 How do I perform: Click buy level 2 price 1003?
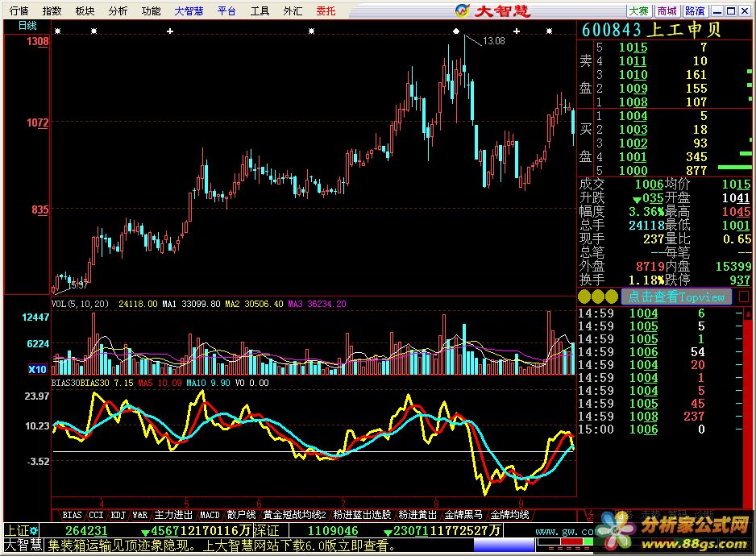pos(633,130)
